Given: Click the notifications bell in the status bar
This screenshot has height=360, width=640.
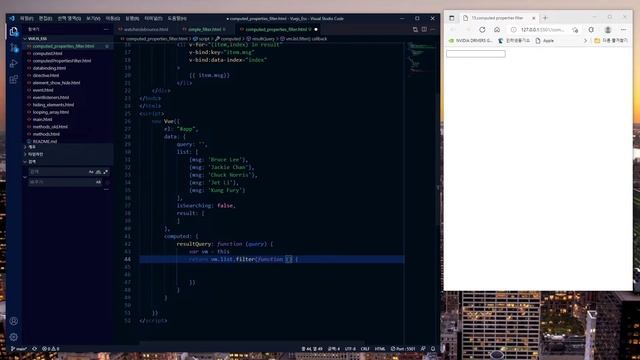Looking at the screenshot, I should [433, 349].
